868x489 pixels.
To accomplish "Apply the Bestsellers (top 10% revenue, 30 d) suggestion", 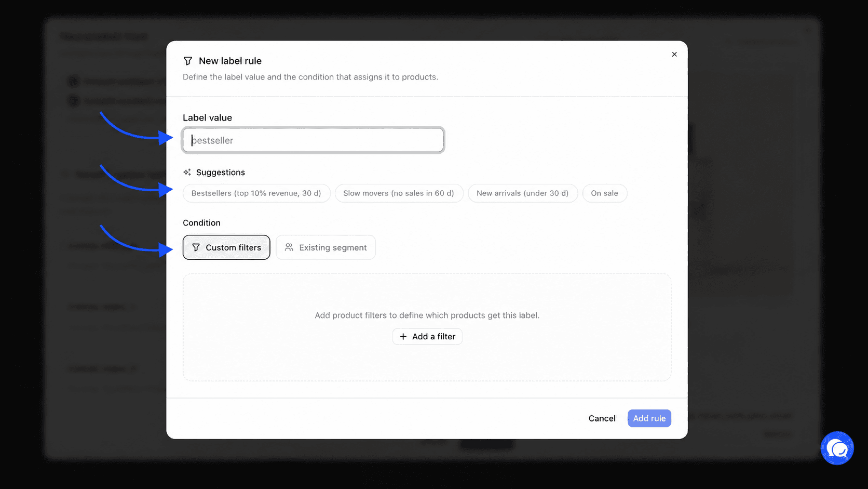I will click(256, 193).
